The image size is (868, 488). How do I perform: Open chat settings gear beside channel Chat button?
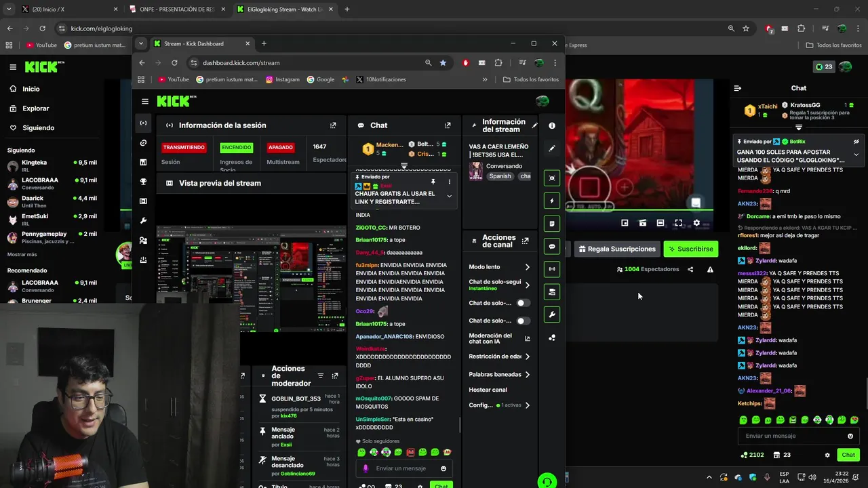click(x=827, y=455)
